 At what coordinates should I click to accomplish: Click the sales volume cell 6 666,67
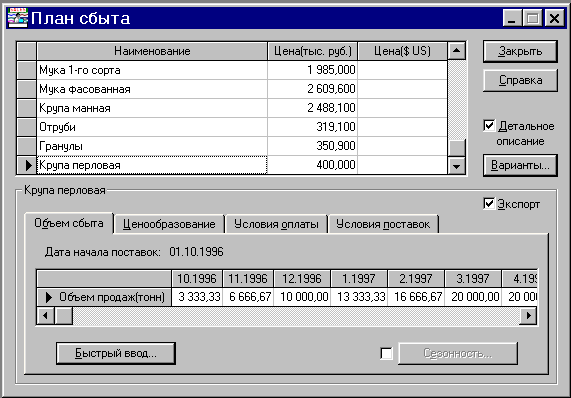click(x=248, y=297)
